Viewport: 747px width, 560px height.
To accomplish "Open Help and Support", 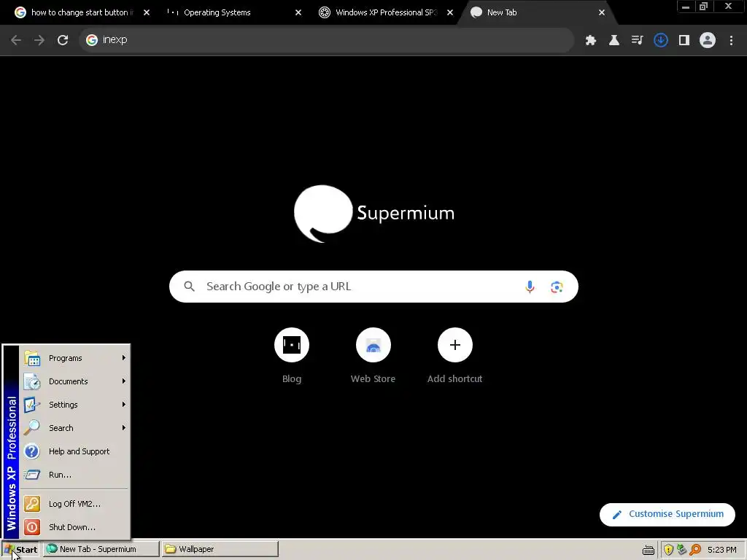I will 75,451.
